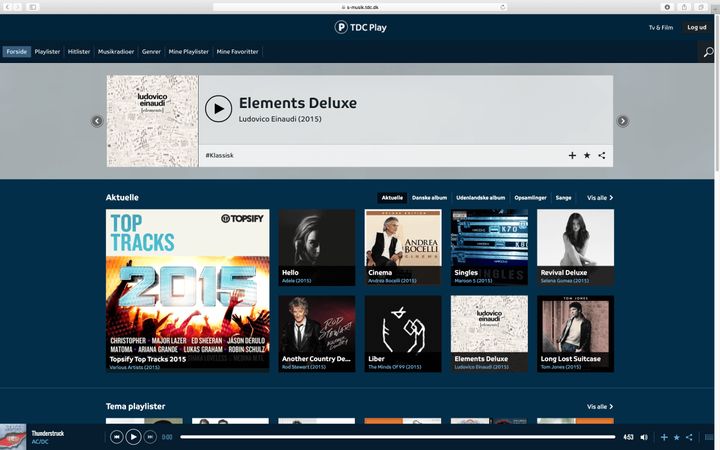The image size is (720, 450).
Task: Open the queue icon in player bar
Action: pyautogui.click(x=709, y=437)
